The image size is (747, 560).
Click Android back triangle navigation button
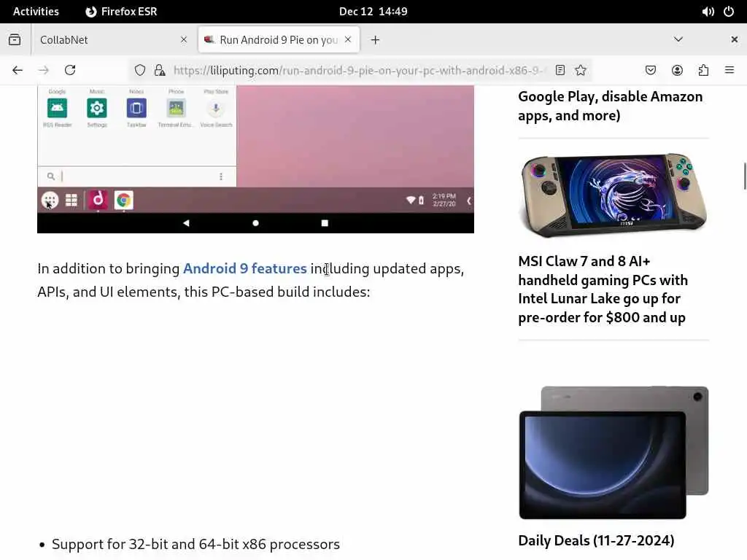tap(186, 223)
